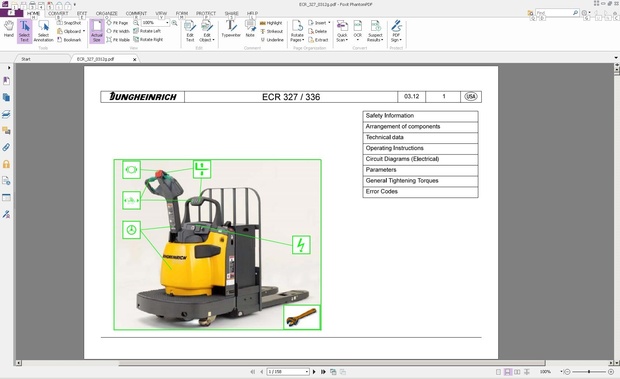Open General Tightening Torques link
Screen dimensions: 620x379
pos(420,181)
